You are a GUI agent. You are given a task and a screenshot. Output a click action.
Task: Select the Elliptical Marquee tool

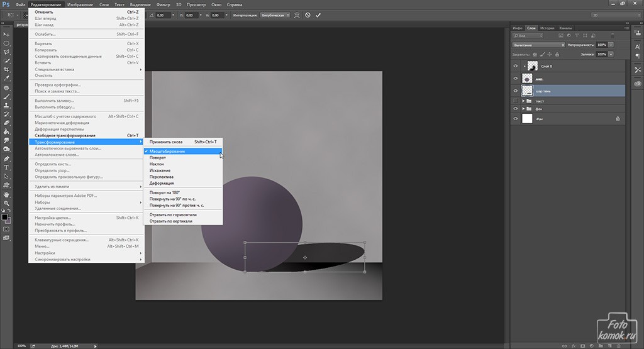[6, 43]
